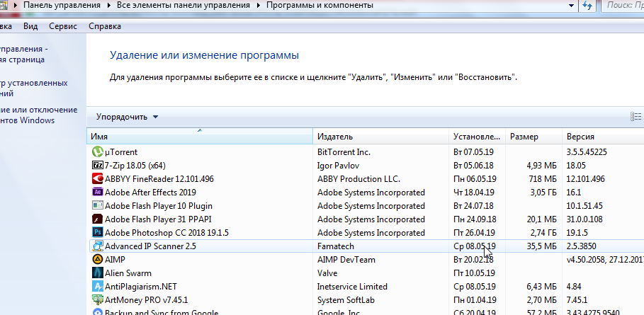Select Adobe Photoshop CC 2018 19.1.5 entry

pos(166,233)
